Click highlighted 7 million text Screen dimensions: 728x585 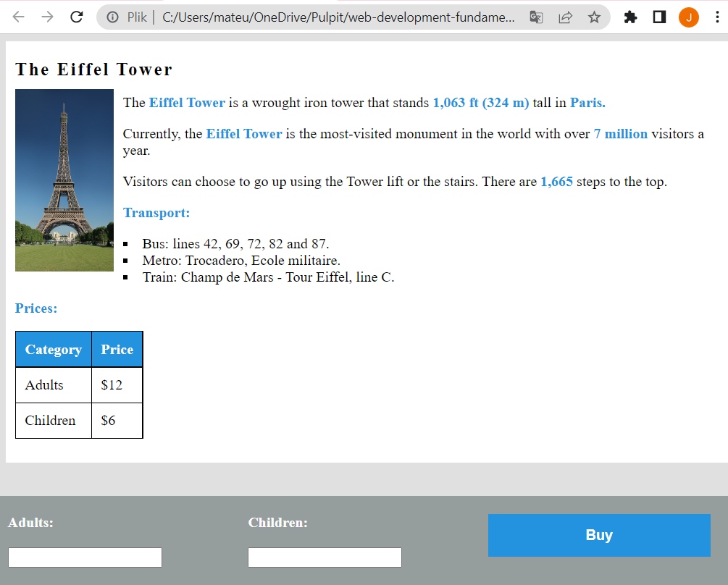click(620, 134)
